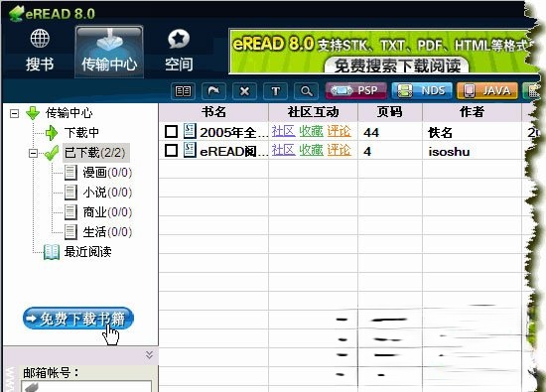Click the magnifier search toolbar icon
Image resolution: width=546 pixels, height=392 pixels.
click(x=306, y=91)
